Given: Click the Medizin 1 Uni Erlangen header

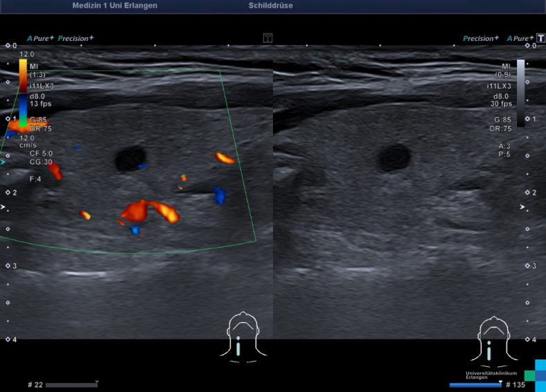Looking at the screenshot, I should 114,6.
